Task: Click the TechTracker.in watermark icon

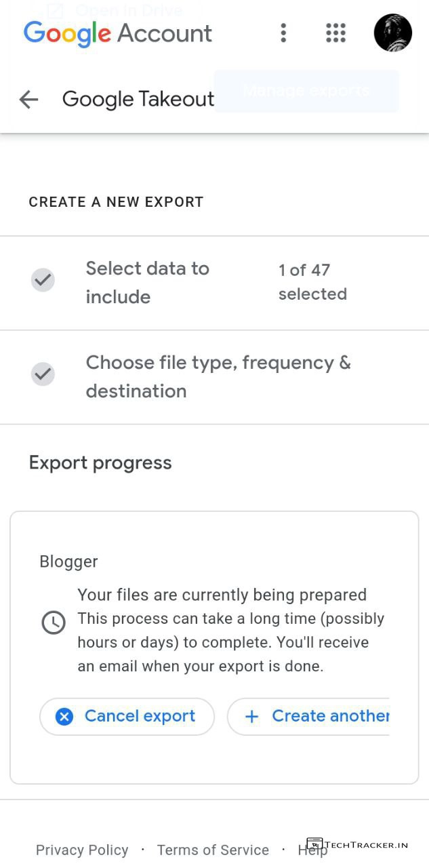Action: (x=314, y=844)
